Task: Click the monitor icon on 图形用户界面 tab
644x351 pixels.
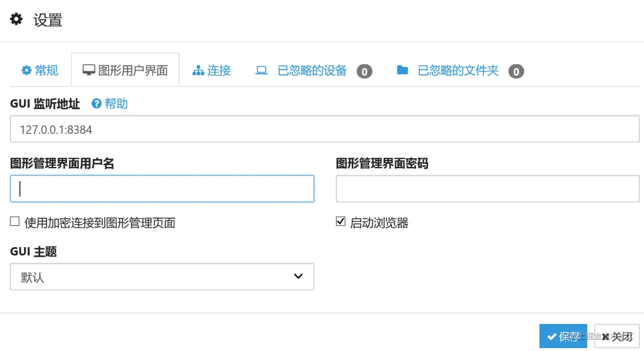Action: click(89, 70)
